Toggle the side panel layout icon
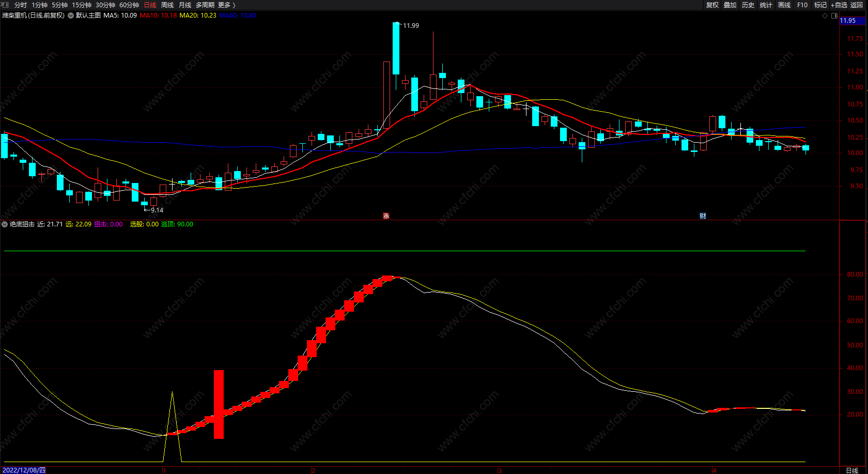This screenshot has height=474, width=868. [834, 16]
